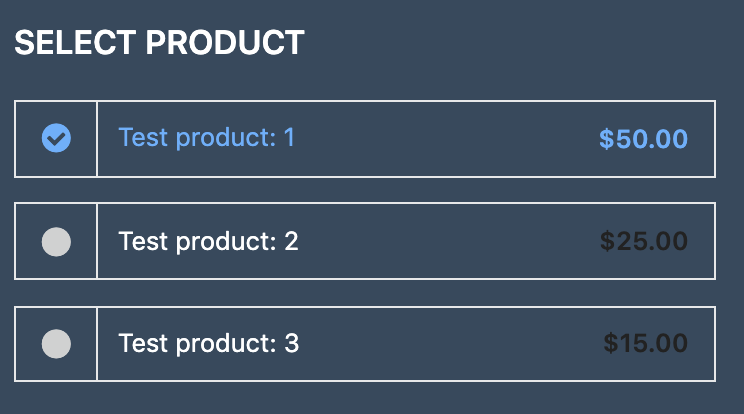Click the SELECT PRODUCT heading

click(x=159, y=43)
